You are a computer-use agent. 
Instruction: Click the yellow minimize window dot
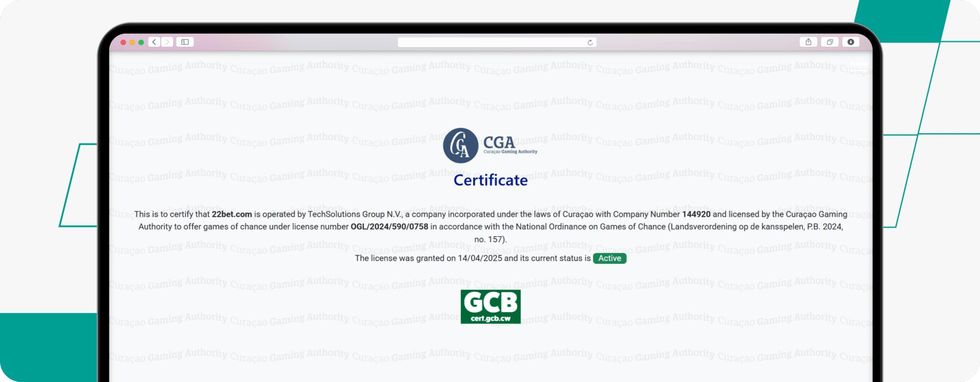tap(132, 42)
